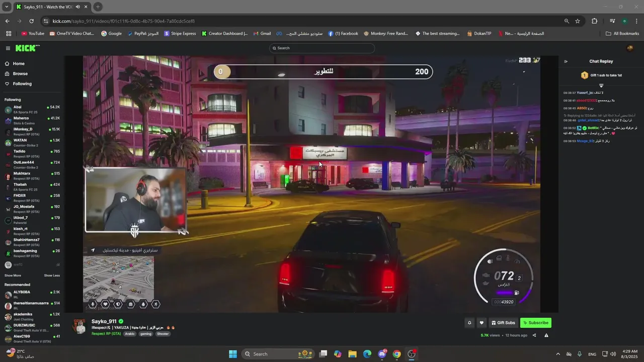Viewport: 644px width, 362px height.
Task: Open the All Bookmarks folder
Action: [x=622, y=34]
